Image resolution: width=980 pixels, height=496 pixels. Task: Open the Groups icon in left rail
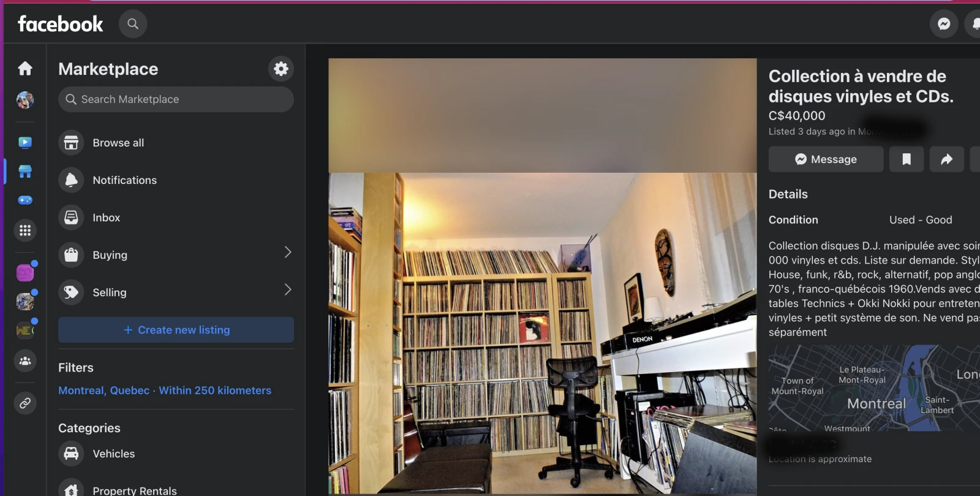(25, 361)
